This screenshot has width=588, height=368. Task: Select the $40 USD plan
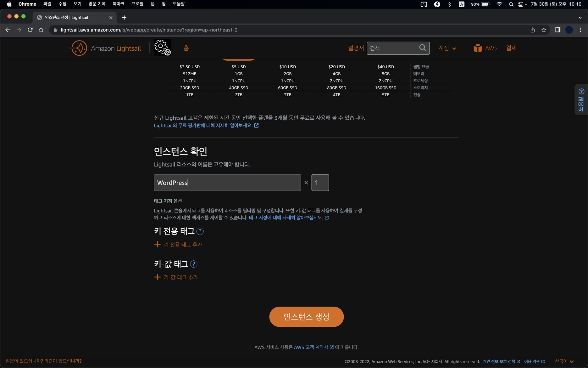pyautogui.click(x=386, y=67)
